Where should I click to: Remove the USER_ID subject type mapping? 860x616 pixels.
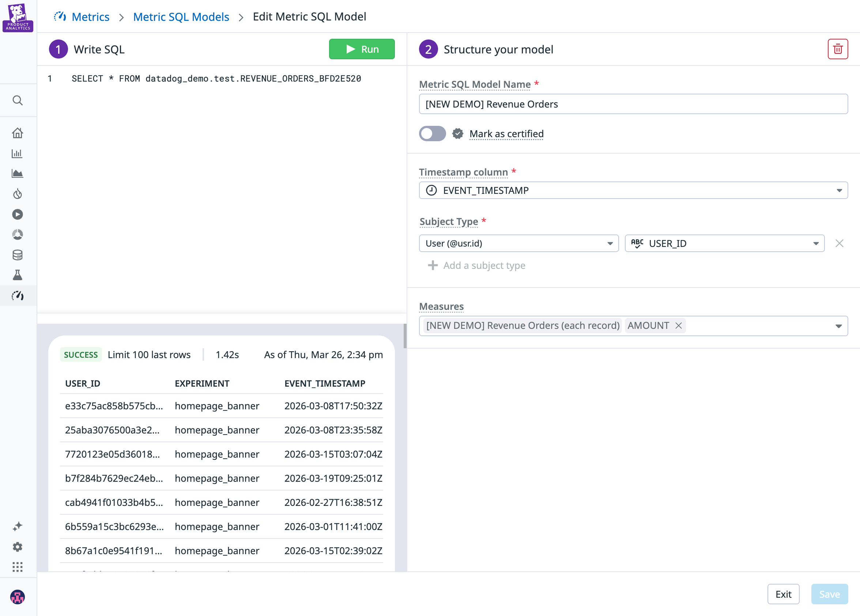click(x=840, y=243)
